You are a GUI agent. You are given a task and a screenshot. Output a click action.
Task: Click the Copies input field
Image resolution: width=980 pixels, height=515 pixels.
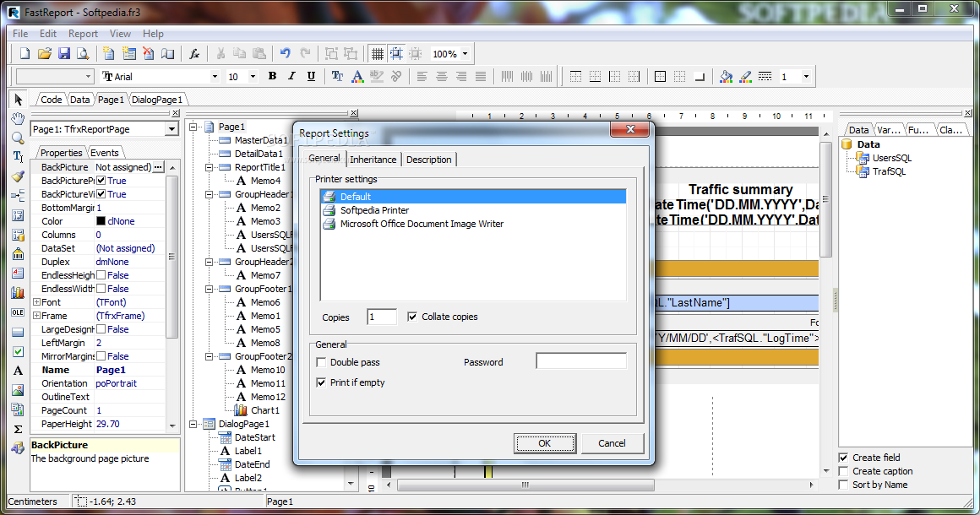[x=382, y=317]
